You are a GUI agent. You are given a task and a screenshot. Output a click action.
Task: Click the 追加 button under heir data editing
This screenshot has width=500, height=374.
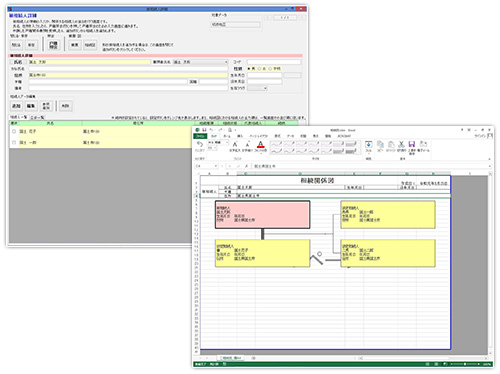pyautogui.click(x=16, y=106)
